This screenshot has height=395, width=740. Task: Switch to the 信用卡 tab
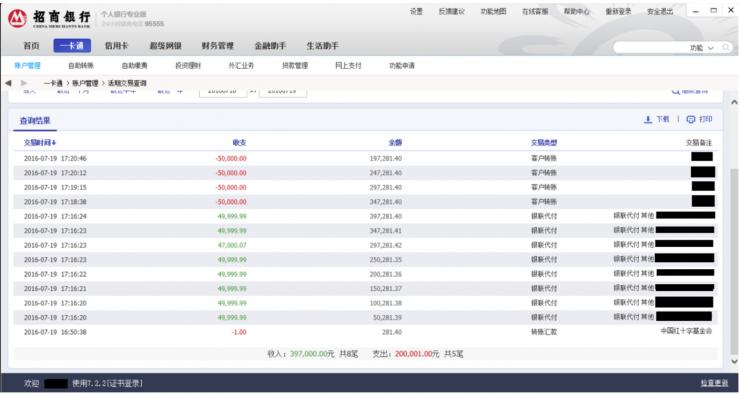click(116, 46)
